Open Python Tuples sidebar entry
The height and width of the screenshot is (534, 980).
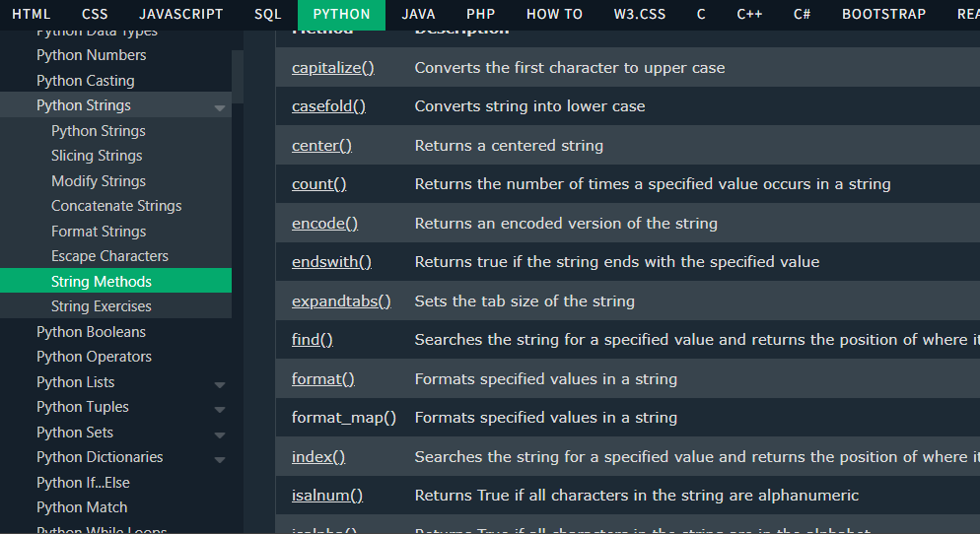[83, 407]
